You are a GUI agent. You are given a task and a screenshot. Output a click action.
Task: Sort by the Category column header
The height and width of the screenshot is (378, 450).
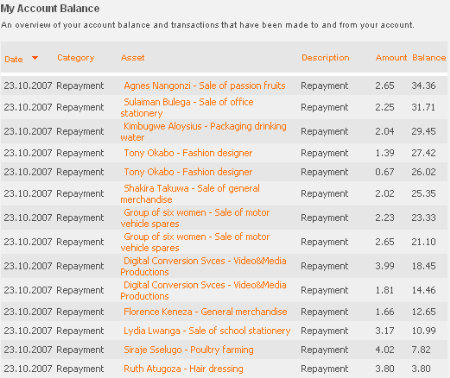tap(76, 58)
